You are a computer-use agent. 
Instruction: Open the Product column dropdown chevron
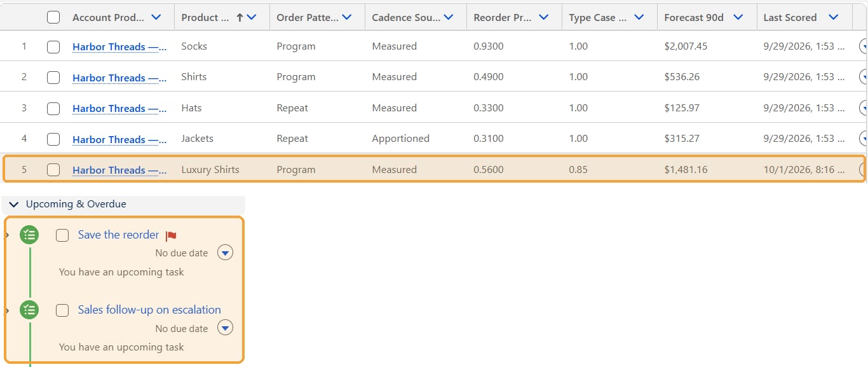coord(252,18)
